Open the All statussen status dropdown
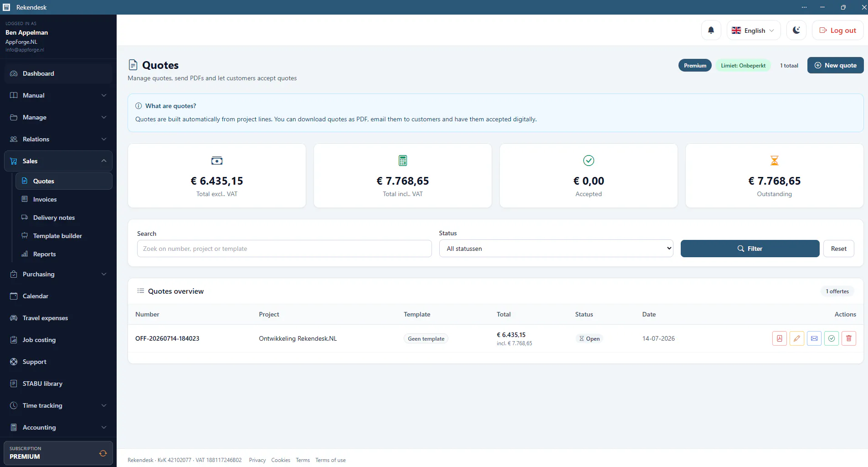This screenshot has width=868, height=467. pyautogui.click(x=556, y=249)
